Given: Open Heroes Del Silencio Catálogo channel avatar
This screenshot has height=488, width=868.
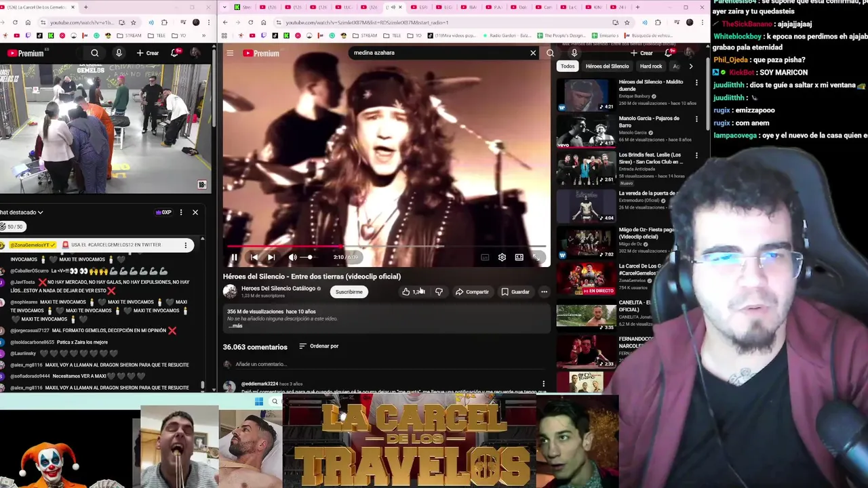Looking at the screenshot, I should [230, 291].
